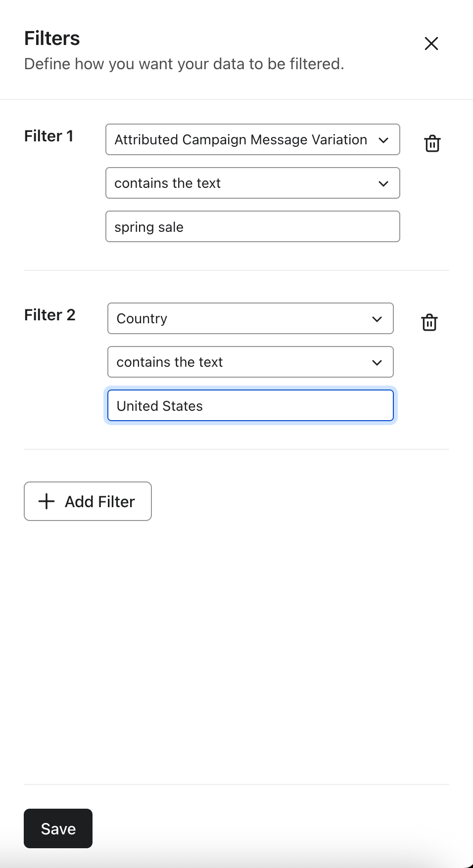Screen dimensions: 473x868
Task: Click the Filter 1 label
Action: click(48, 136)
